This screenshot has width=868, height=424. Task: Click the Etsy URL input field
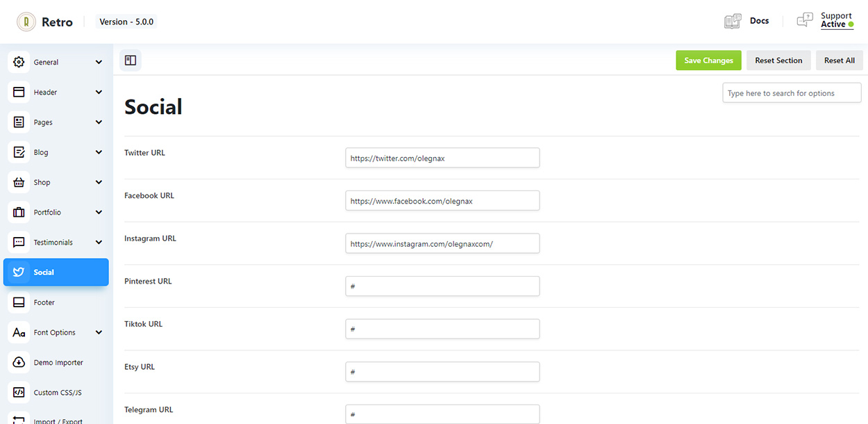(442, 372)
